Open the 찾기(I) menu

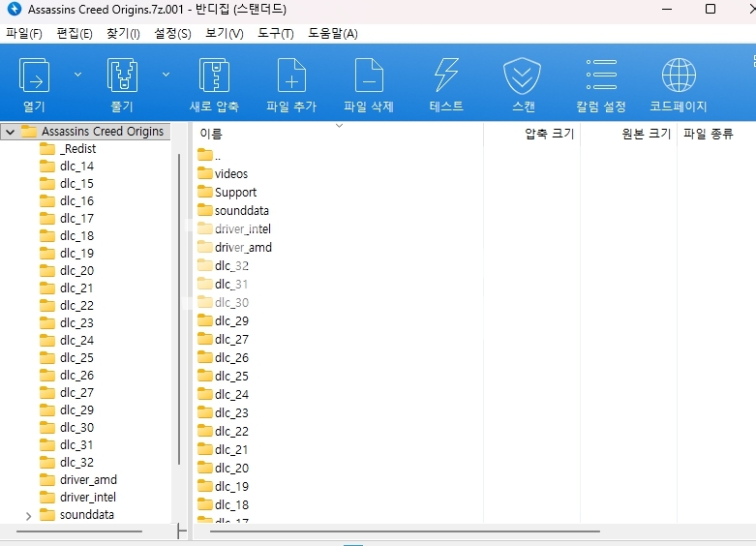click(x=123, y=34)
